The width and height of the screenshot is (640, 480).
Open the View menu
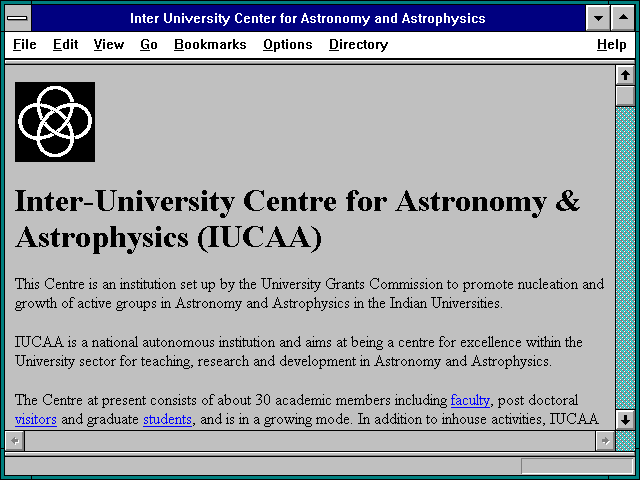109,44
